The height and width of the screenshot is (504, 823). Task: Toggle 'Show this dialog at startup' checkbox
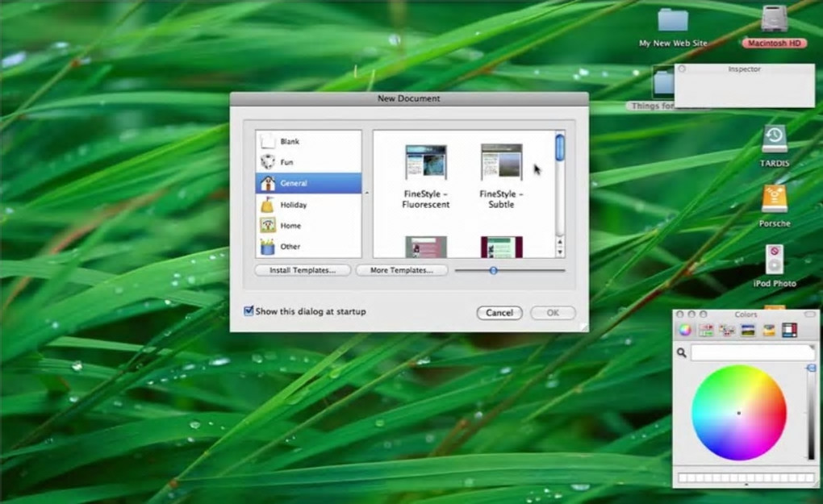tap(249, 311)
